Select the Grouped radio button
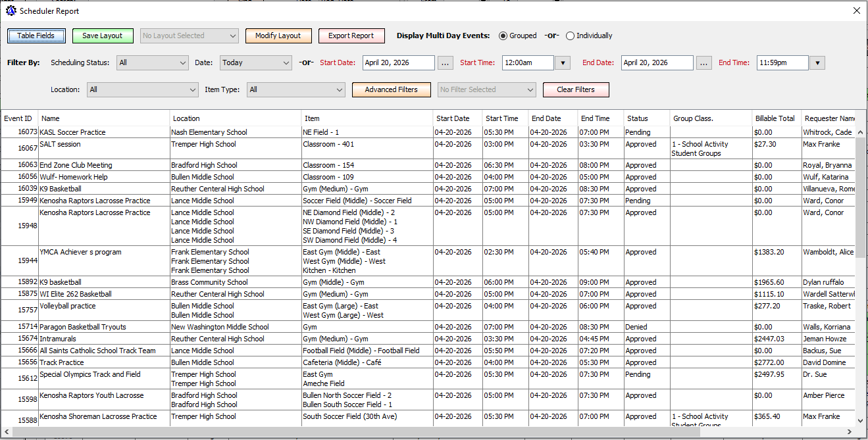The image size is (868, 440). coord(503,36)
